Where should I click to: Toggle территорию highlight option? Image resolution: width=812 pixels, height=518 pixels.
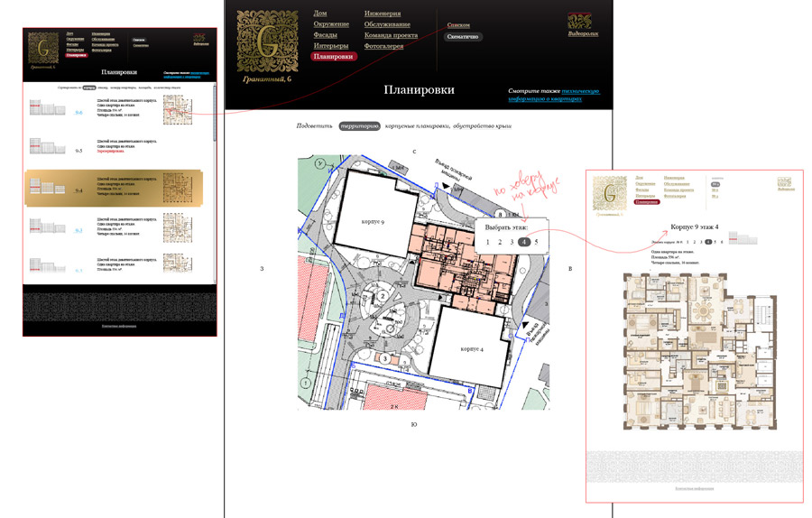tap(359, 126)
